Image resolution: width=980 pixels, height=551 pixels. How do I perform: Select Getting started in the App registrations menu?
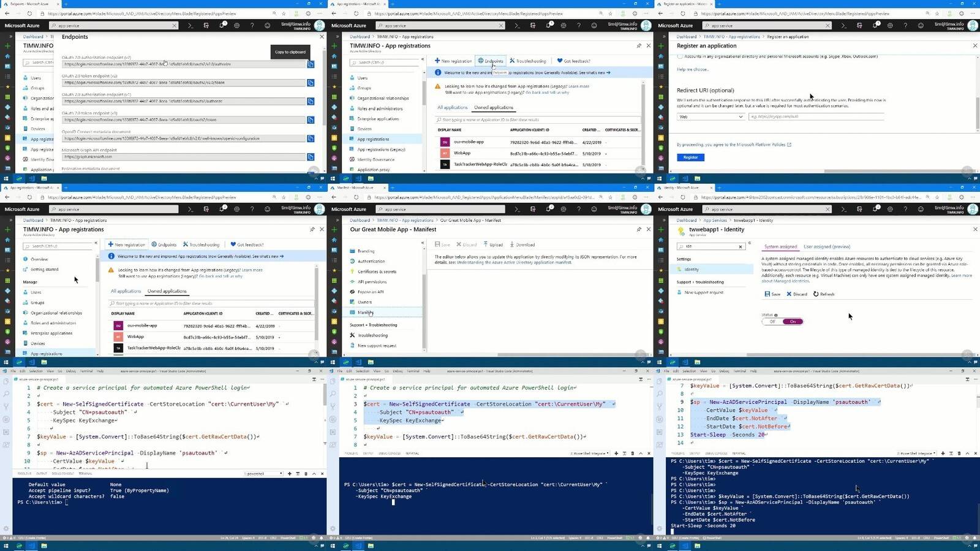[44, 270]
